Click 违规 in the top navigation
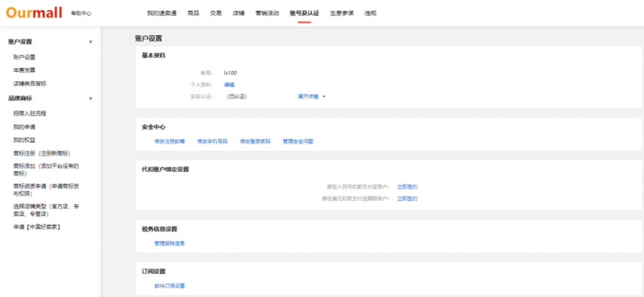 pyautogui.click(x=370, y=13)
